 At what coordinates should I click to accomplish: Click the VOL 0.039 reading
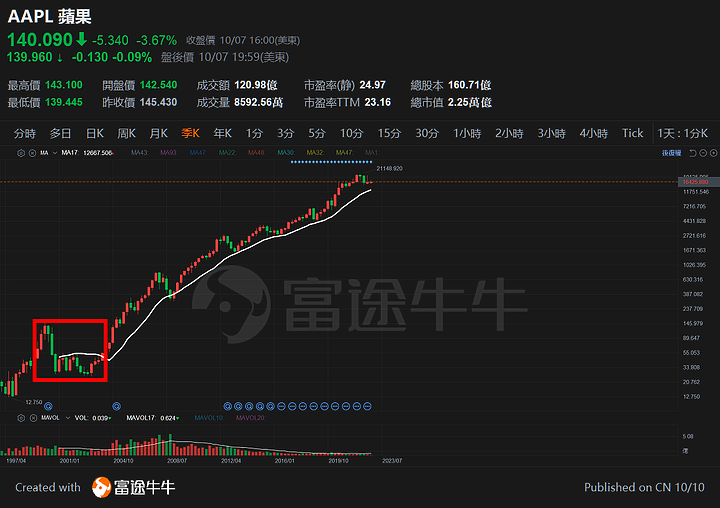tap(92, 418)
